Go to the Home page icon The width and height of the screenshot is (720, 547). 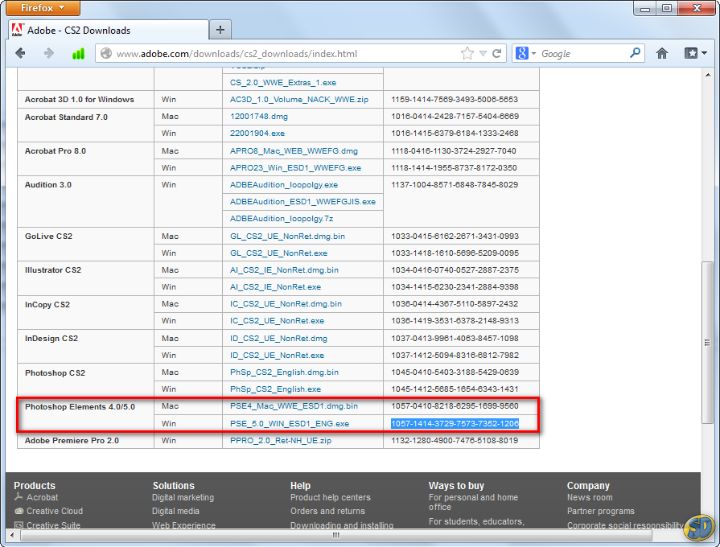tap(662, 53)
